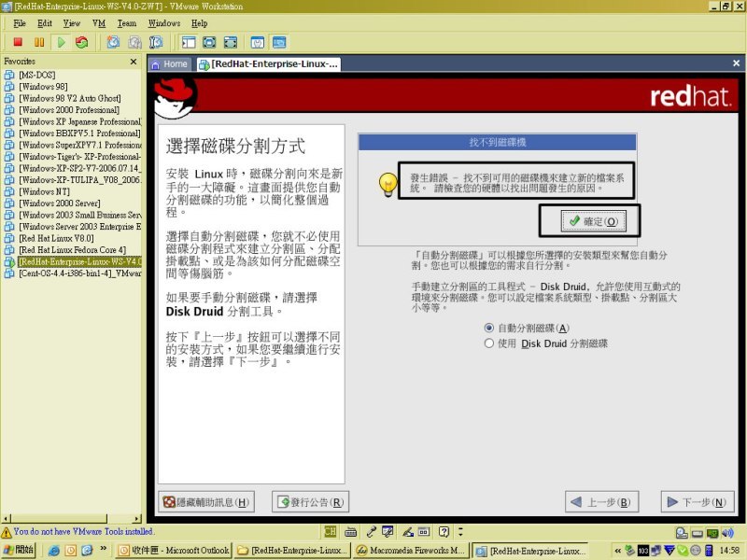Select [MS-DOS] in Favorites
Viewport: 747px width, 560px height.
37,75
